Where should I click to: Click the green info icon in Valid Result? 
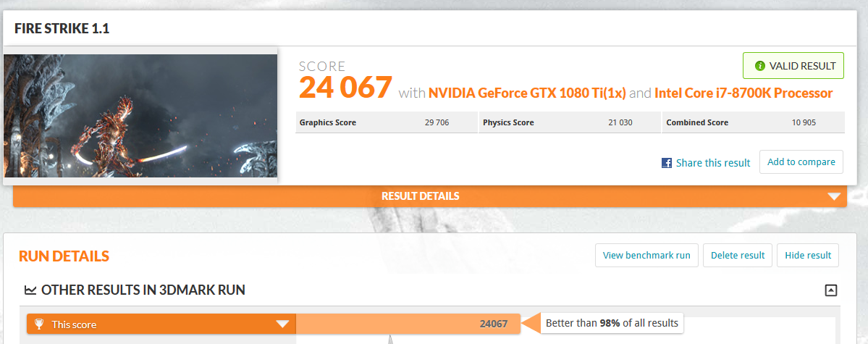click(x=760, y=66)
